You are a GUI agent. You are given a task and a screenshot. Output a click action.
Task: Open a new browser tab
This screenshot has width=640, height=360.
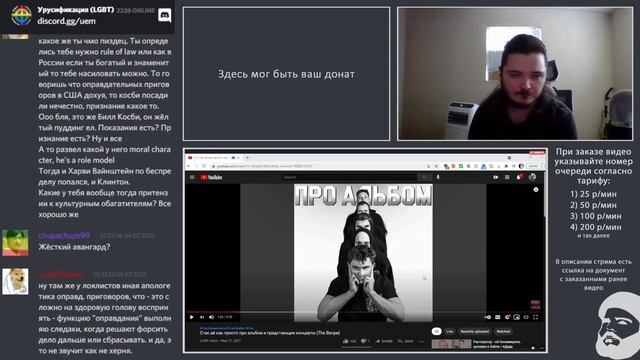click(247, 158)
